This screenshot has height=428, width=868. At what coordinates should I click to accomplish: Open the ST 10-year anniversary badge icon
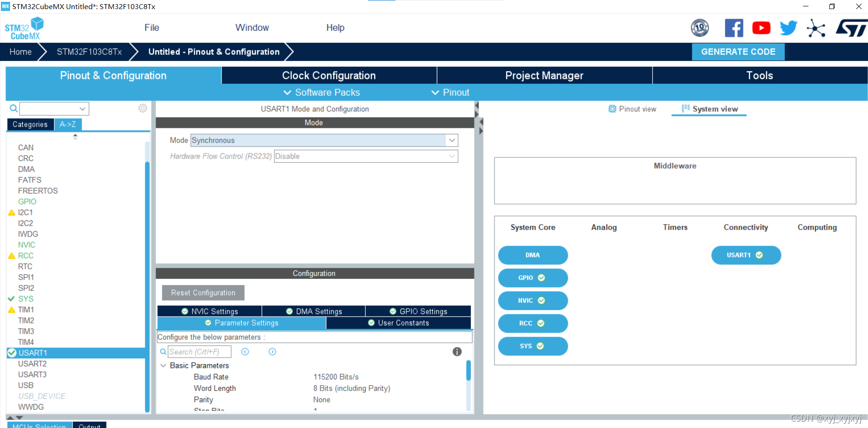tap(700, 28)
